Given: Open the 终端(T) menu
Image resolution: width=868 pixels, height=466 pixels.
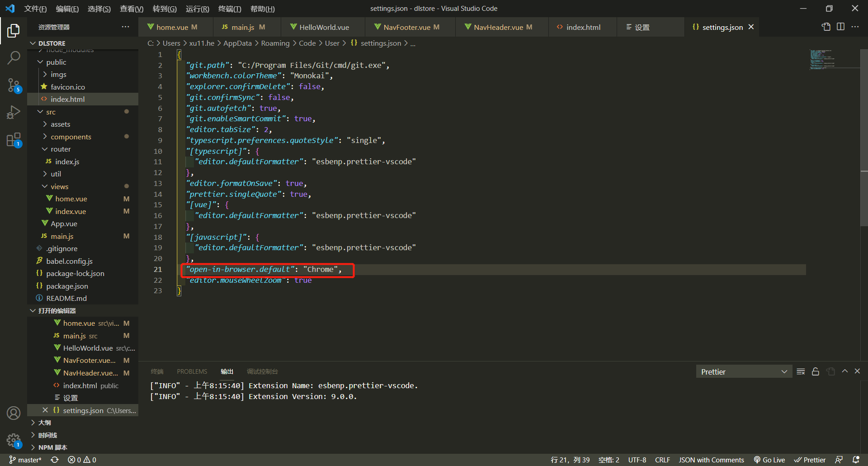Looking at the screenshot, I should click(x=230, y=9).
